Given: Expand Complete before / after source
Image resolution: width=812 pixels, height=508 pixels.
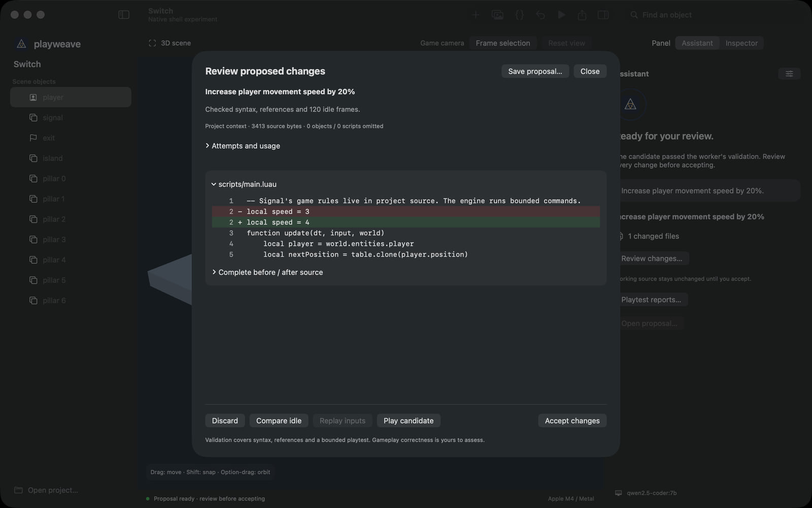Looking at the screenshot, I should tap(267, 272).
